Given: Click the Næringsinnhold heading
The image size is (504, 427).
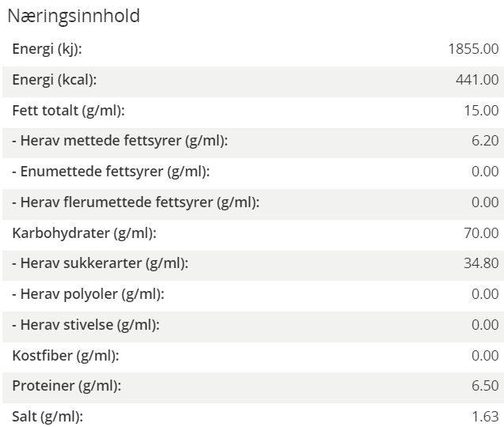Looking at the screenshot, I should pos(74,16).
